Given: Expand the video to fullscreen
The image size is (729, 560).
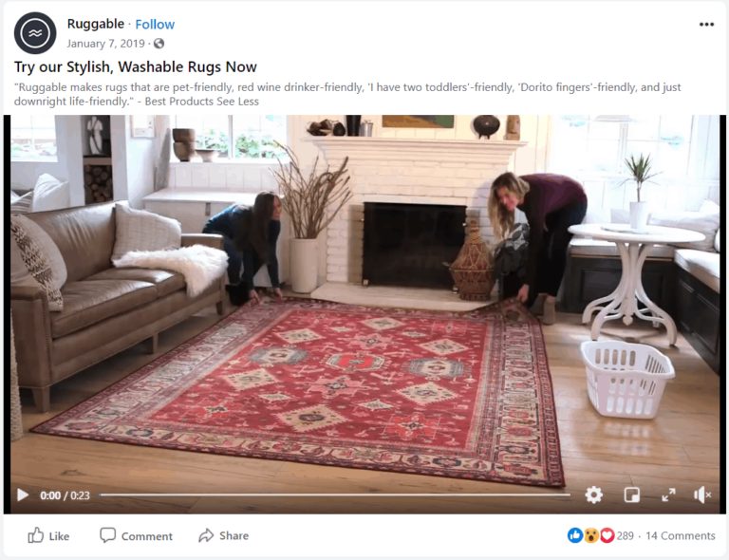Looking at the screenshot, I should click(x=668, y=495).
